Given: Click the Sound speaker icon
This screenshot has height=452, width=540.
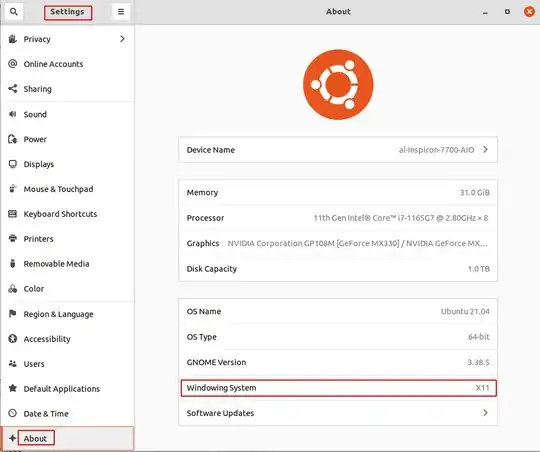Looking at the screenshot, I should tap(13, 114).
